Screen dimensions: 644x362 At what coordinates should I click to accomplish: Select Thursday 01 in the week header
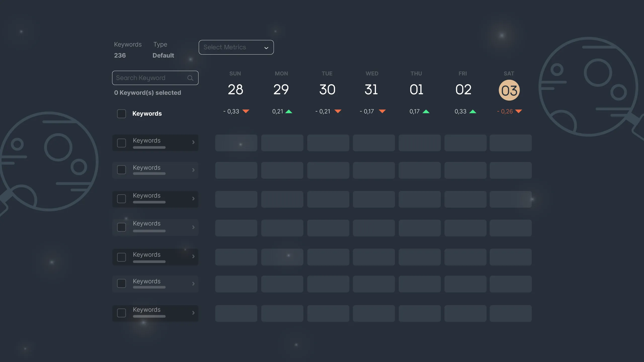click(x=416, y=89)
